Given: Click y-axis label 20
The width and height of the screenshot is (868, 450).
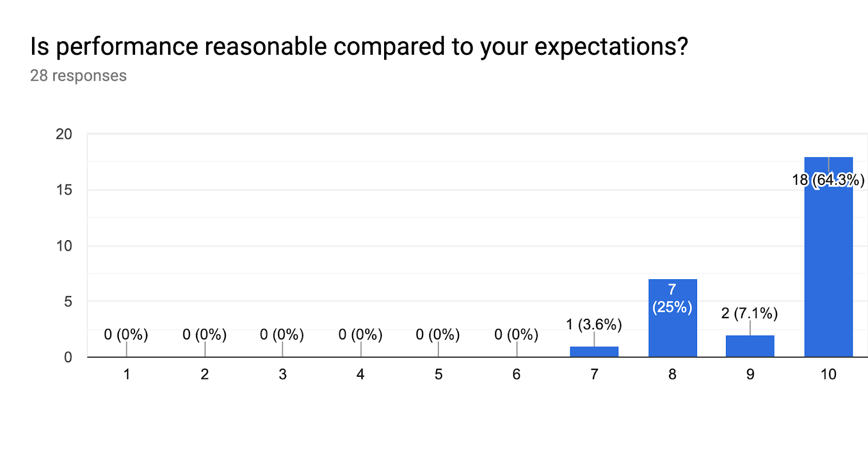Looking at the screenshot, I should [x=64, y=134].
